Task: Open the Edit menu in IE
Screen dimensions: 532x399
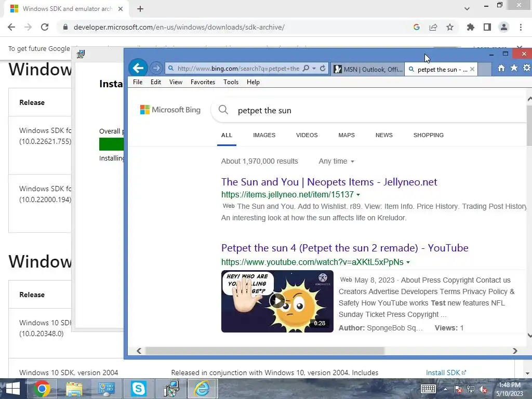Action: (156, 82)
